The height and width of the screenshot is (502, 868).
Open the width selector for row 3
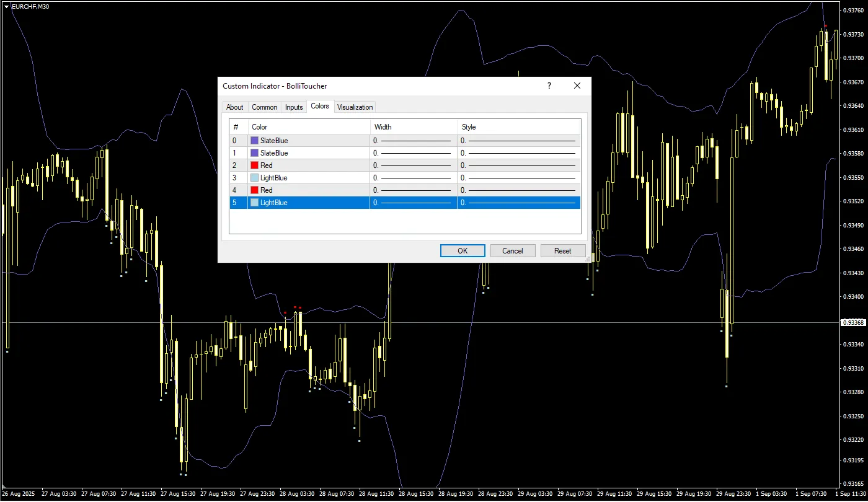[414, 178]
